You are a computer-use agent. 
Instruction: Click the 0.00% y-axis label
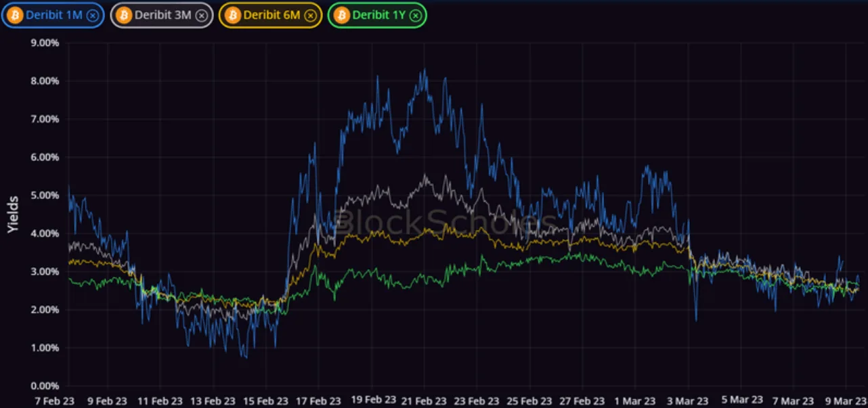point(45,386)
